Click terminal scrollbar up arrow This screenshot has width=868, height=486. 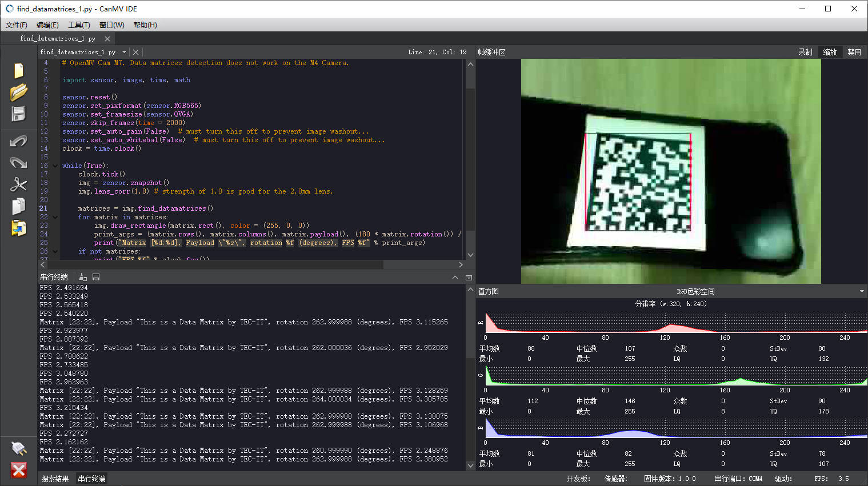470,289
